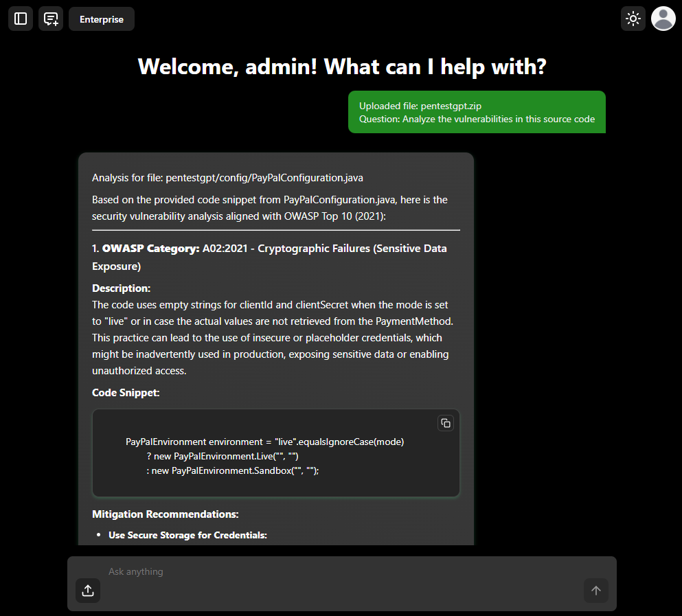Viewport: 682px width, 616px height.
Task: Select the "Use Secure Storage for Credentials" bullet
Action: coord(187,535)
